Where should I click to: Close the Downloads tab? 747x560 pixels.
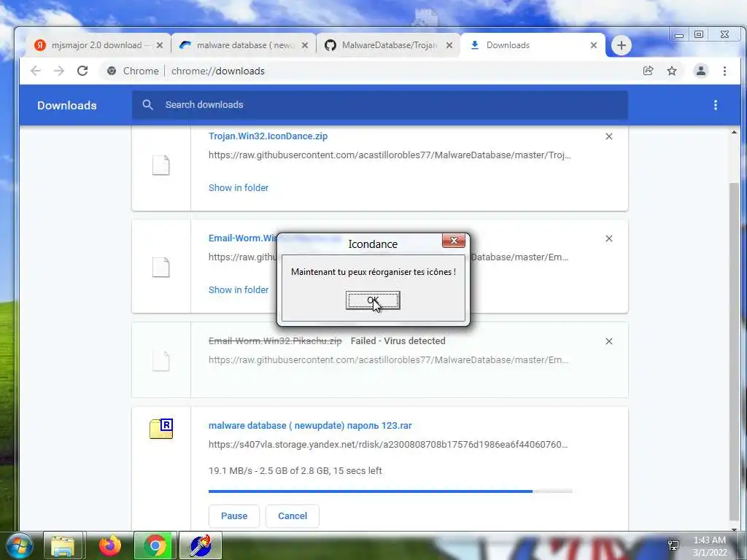tap(594, 45)
